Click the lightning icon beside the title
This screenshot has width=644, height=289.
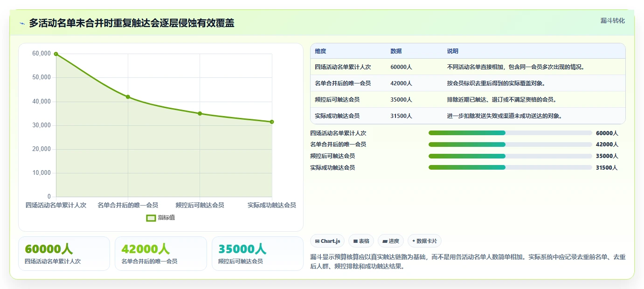(x=22, y=23)
